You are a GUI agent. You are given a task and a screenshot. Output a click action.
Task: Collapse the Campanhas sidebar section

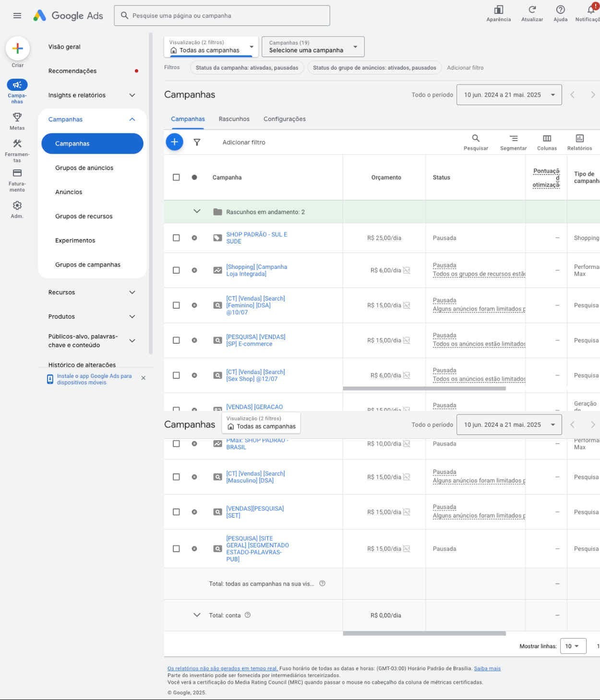click(x=132, y=119)
